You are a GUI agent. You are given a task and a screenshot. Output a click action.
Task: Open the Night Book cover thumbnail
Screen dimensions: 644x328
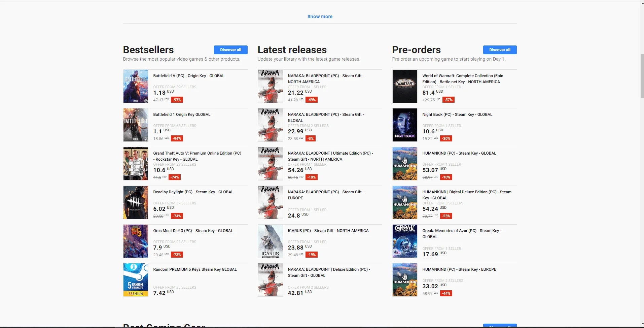point(405,125)
